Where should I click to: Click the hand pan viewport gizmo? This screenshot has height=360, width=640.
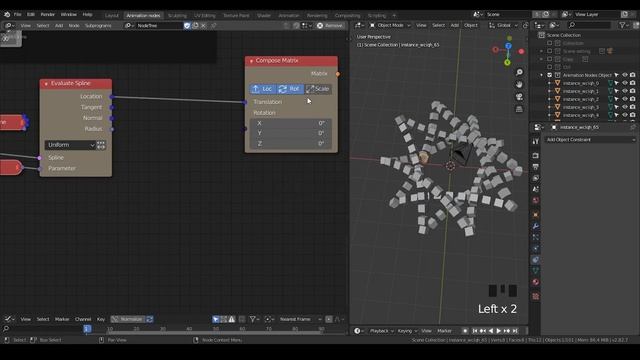(x=519, y=84)
